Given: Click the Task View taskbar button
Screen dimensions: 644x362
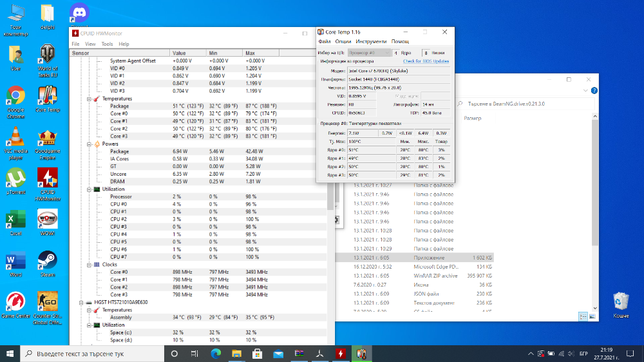Looking at the screenshot, I should coord(194,354).
